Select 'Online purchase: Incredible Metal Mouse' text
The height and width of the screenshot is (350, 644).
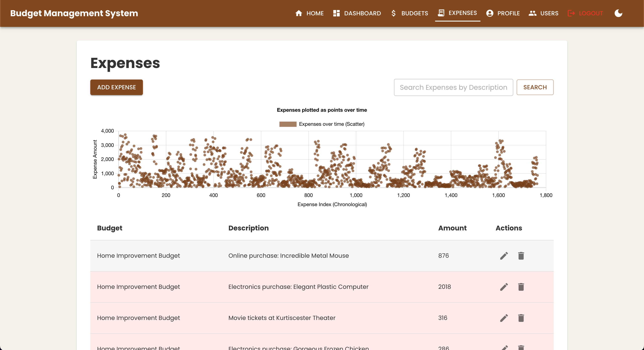point(289,256)
